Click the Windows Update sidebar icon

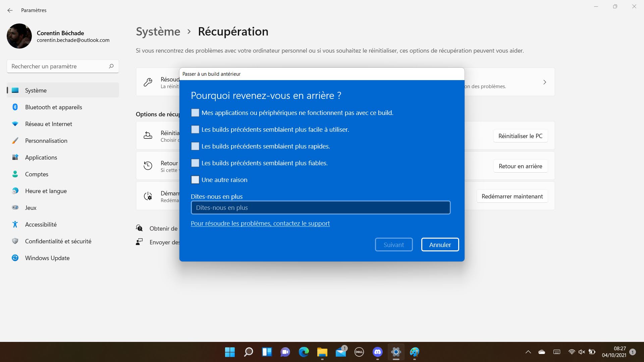(x=15, y=258)
